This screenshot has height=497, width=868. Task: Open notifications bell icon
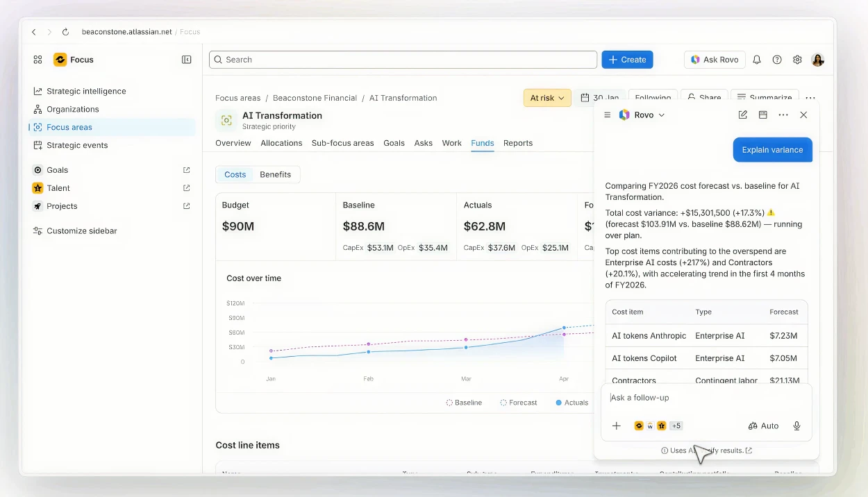coord(757,60)
